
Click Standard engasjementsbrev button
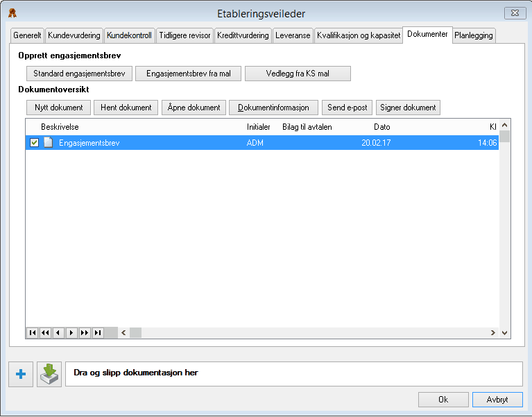(79, 74)
